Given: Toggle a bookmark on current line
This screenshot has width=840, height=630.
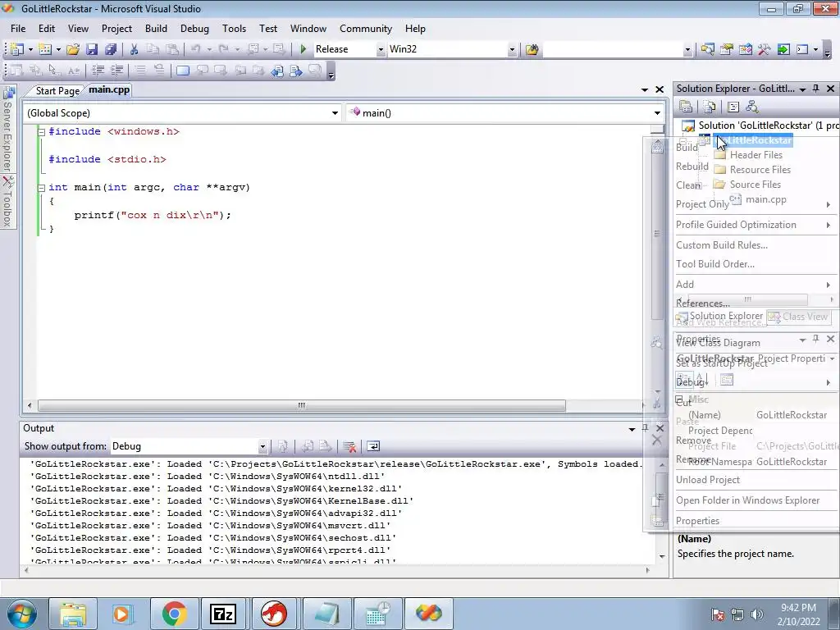Looking at the screenshot, I should [x=183, y=71].
